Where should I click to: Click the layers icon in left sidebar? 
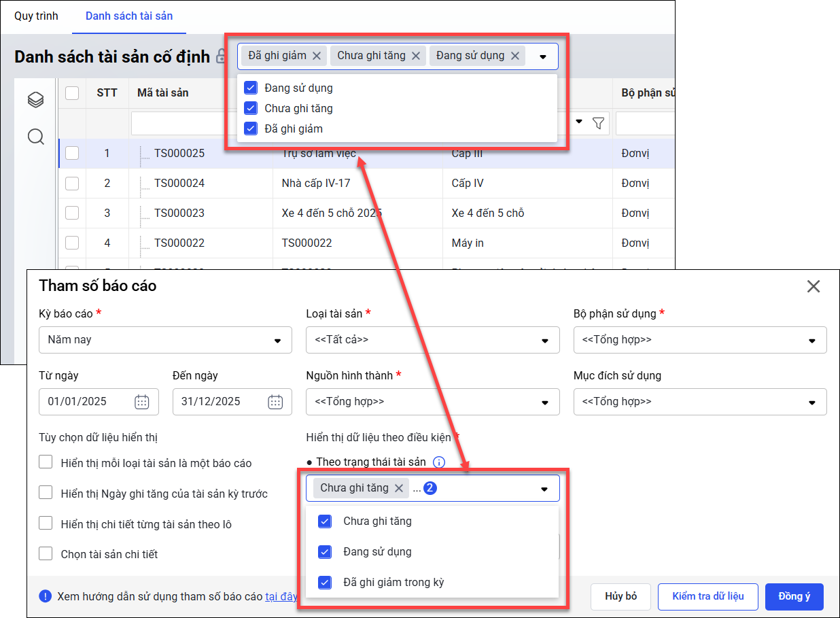35,101
